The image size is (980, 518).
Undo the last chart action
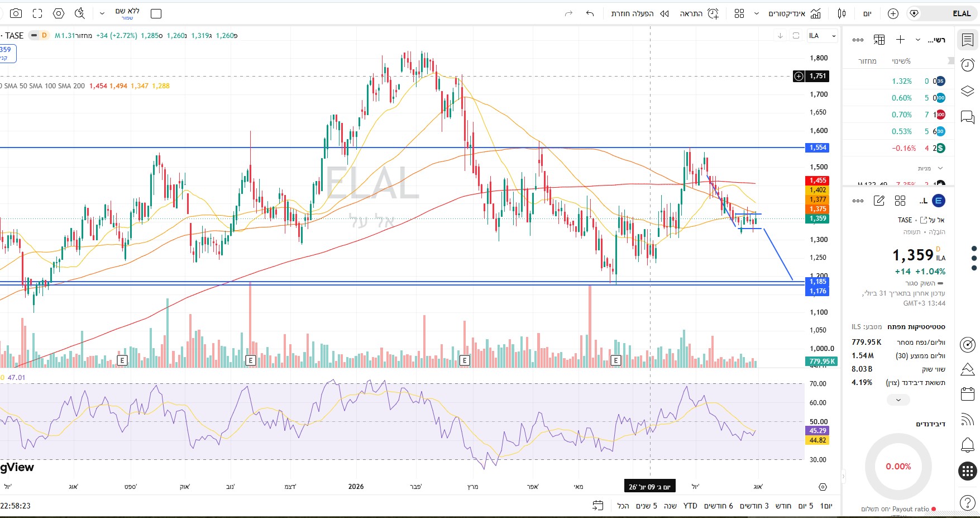(590, 13)
